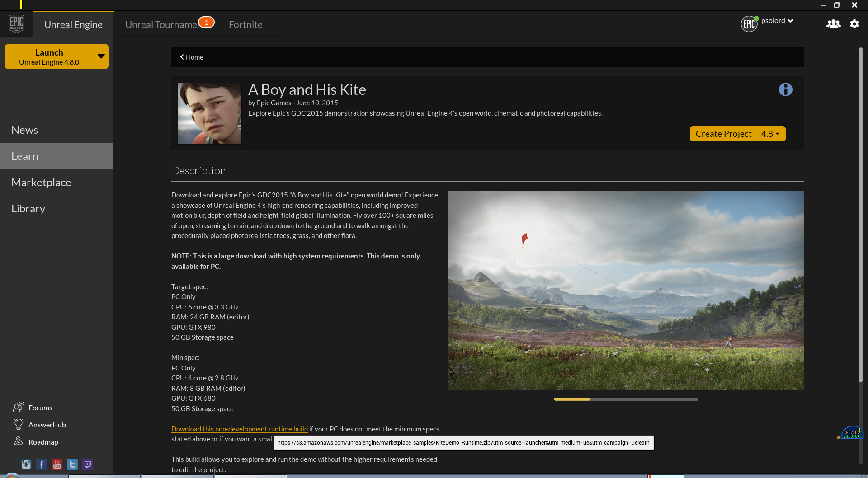Open the 4.8 engine version dropdown

[x=771, y=134]
